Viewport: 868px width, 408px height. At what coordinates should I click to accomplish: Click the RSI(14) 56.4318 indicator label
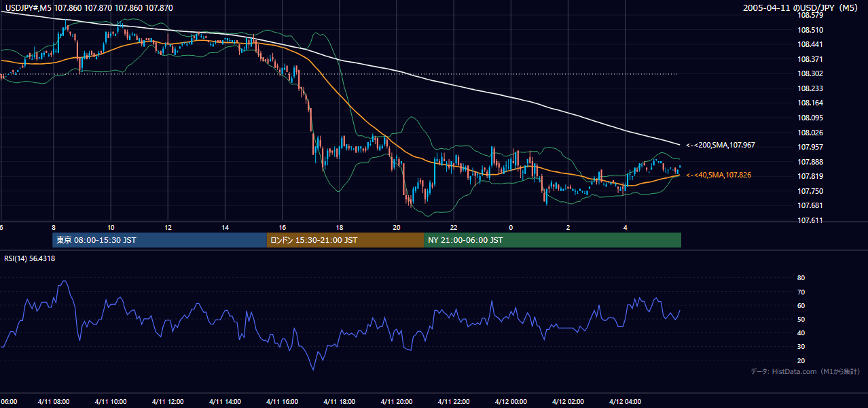[x=30, y=258]
